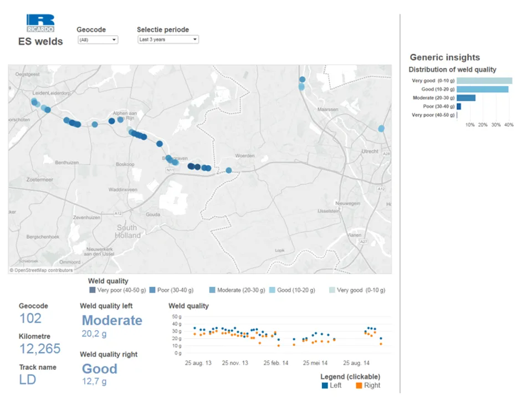
Task: Click the Weld quality left Moderate value
Action: point(112,320)
